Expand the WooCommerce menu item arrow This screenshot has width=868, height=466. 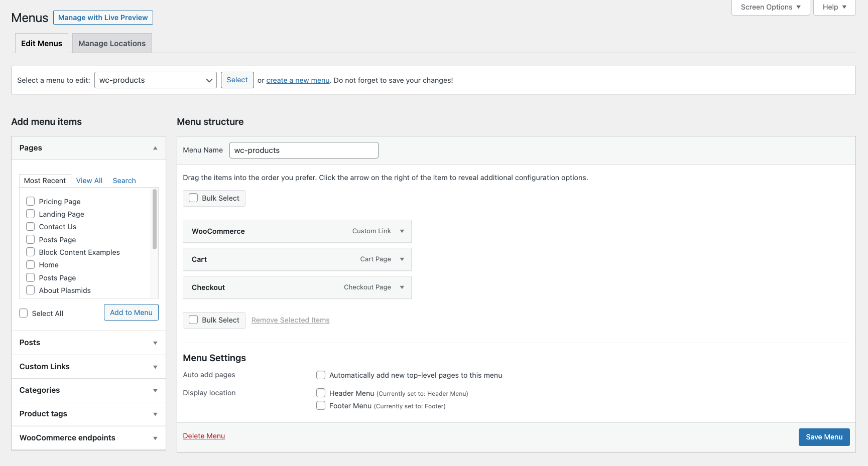point(402,231)
